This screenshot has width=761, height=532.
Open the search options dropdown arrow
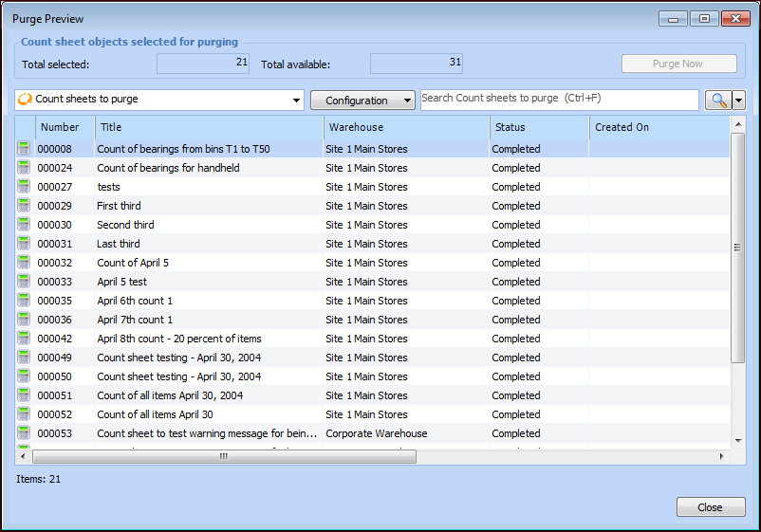pyautogui.click(x=738, y=101)
